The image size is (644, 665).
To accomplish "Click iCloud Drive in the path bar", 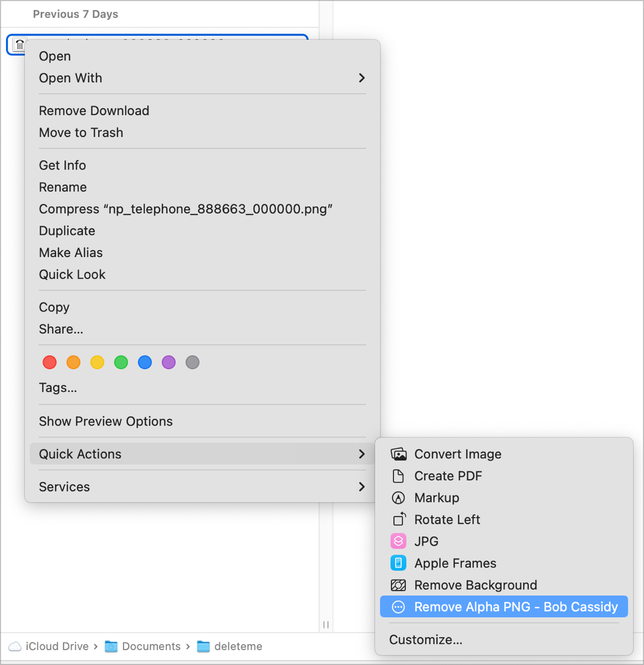I will (57, 646).
